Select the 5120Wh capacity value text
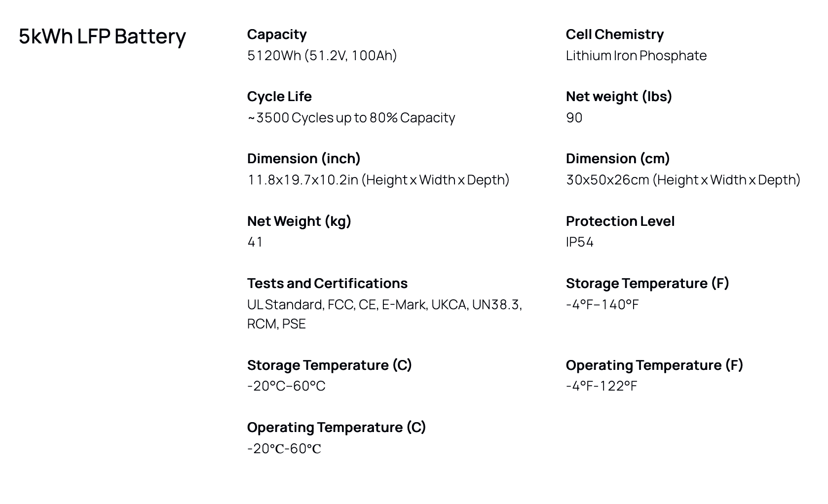The image size is (828, 504). [x=322, y=55]
